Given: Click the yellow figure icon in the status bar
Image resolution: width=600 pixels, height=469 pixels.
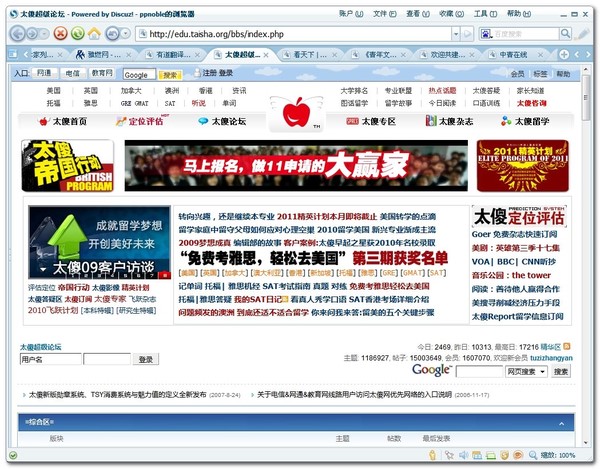Looking at the screenshot, I should (433, 455).
